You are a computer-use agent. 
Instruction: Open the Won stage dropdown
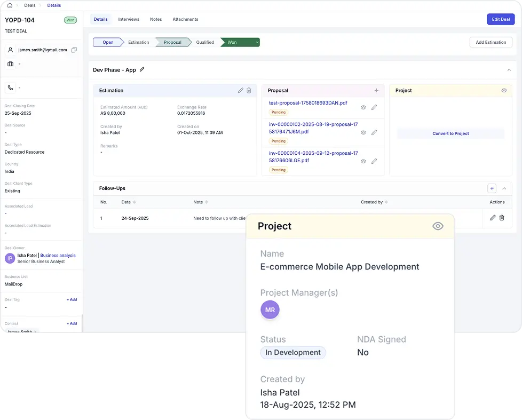[x=257, y=42]
